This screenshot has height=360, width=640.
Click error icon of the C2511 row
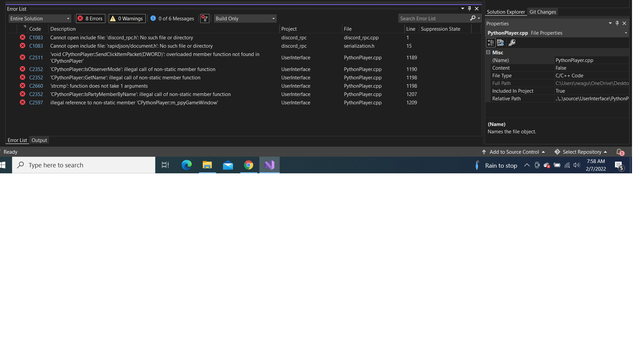pos(22,58)
